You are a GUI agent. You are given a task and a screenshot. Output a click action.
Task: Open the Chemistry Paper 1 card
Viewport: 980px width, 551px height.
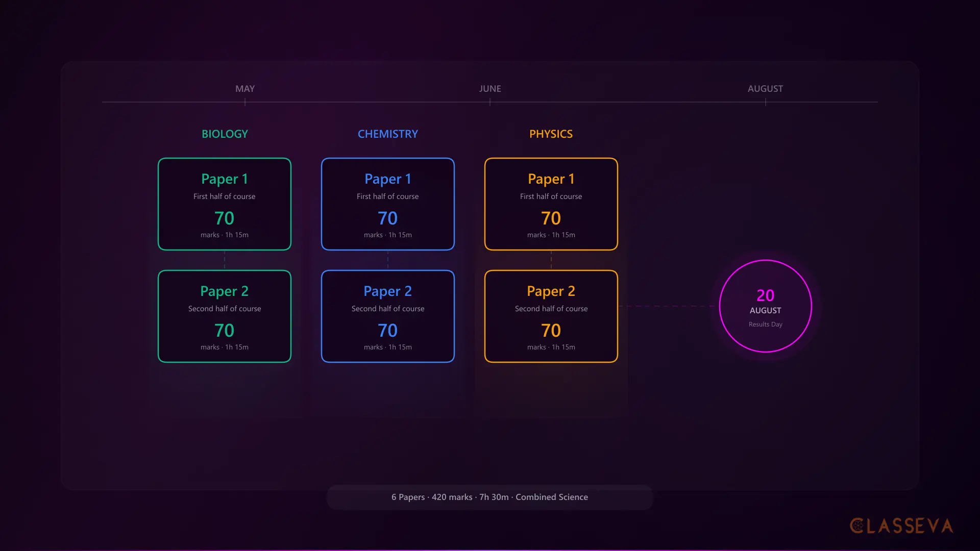click(388, 204)
